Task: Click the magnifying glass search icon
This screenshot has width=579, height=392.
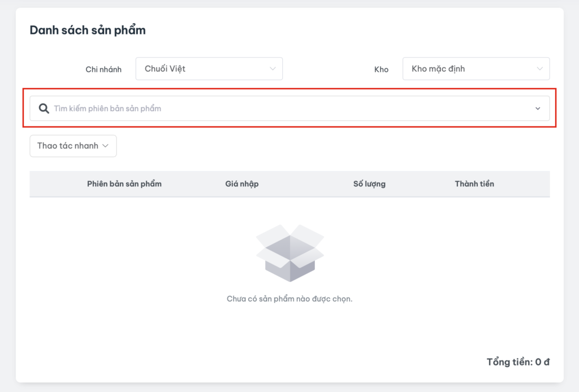Action: 44,108
